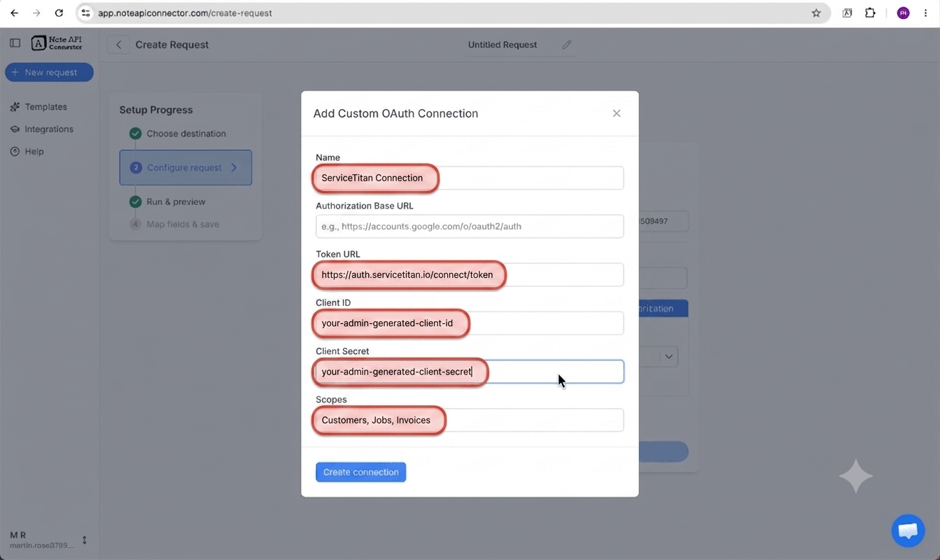940x560 pixels.
Task: Select the Choose destination step
Action: (178, 134)
